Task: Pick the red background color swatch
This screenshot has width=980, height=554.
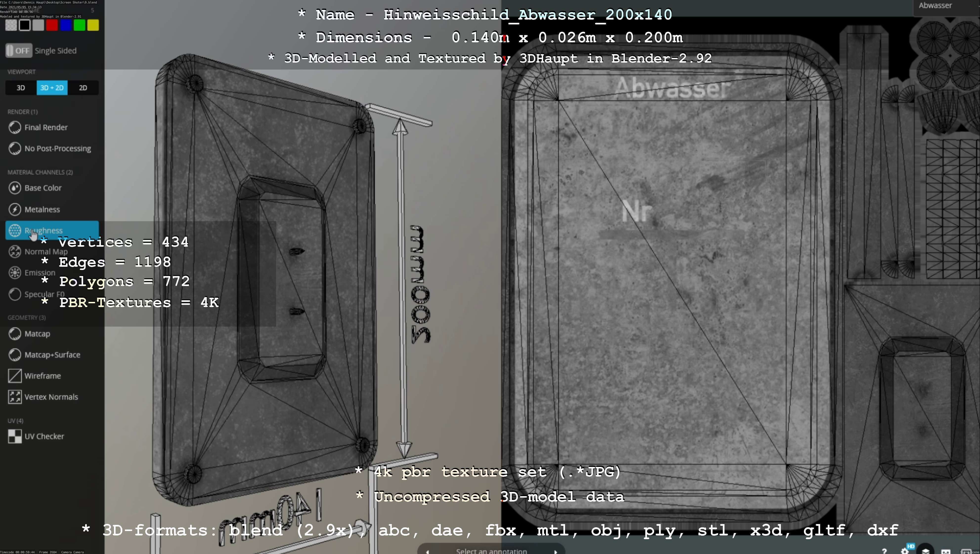Action: [x=52, y=25]
